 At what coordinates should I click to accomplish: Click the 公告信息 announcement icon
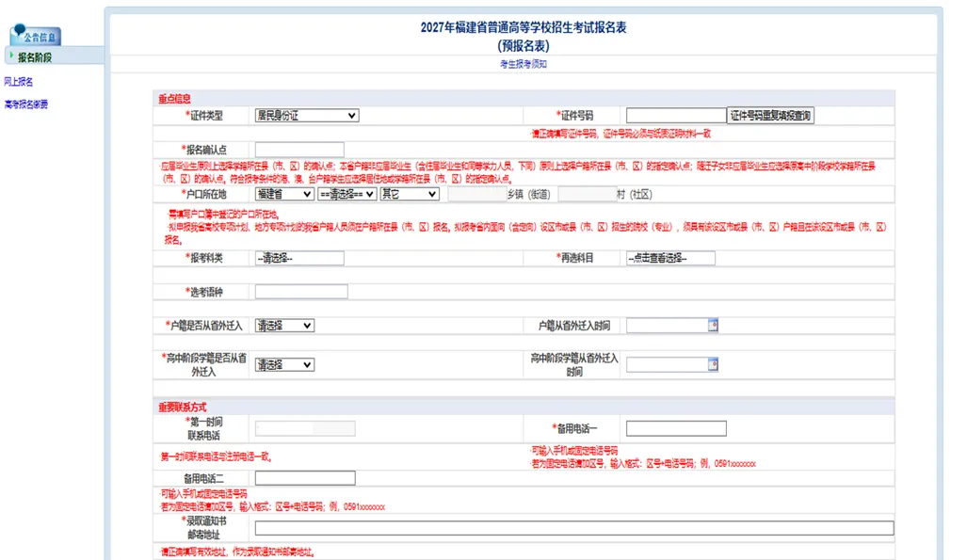click(35, 35)
